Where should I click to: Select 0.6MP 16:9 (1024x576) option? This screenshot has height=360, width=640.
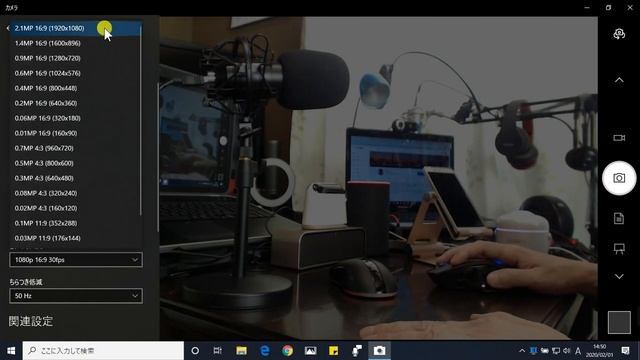[76, 73]
